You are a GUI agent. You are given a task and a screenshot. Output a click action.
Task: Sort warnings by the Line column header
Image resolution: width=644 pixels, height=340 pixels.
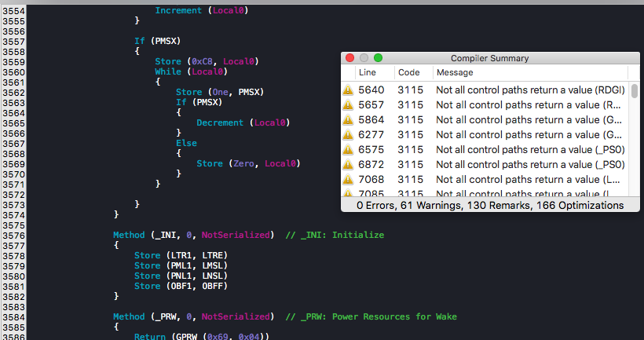pyautogui.click(x=368, y=72)
